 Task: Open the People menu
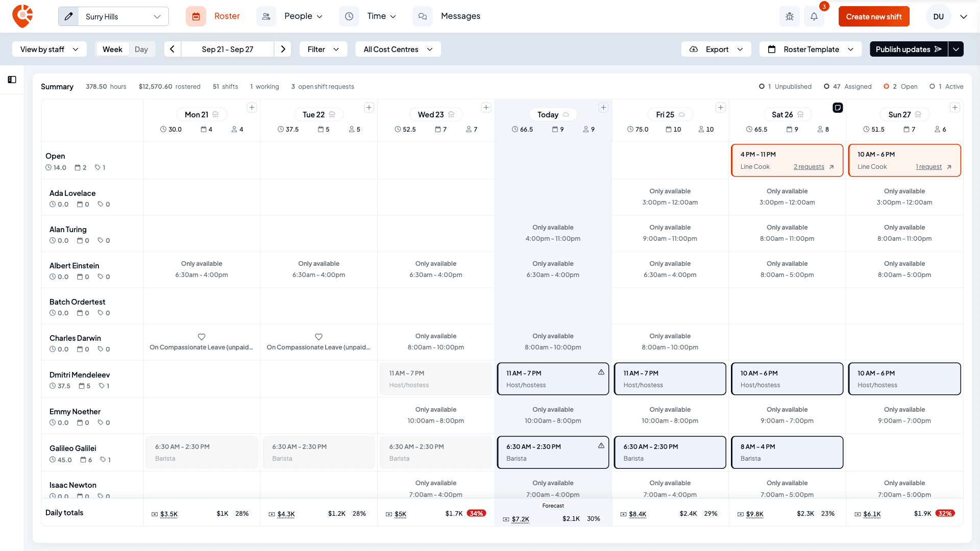pyautogui.click(x=290, y=16)
